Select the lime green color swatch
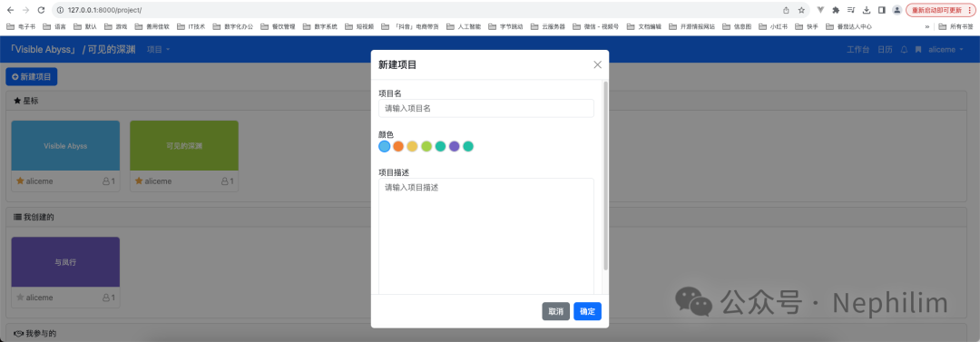 point(426,146)
